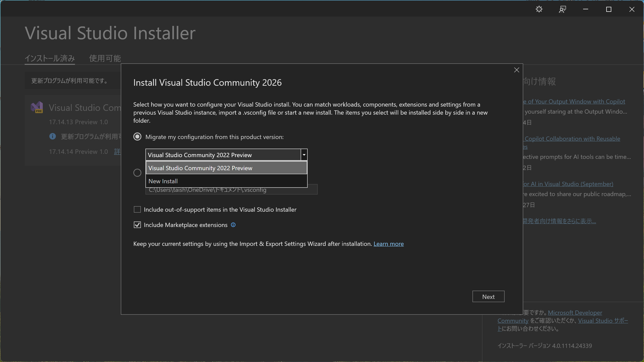Click the blue update-available info icon
Viewport: 644px width, 362px height.
[x=52, y=137]
